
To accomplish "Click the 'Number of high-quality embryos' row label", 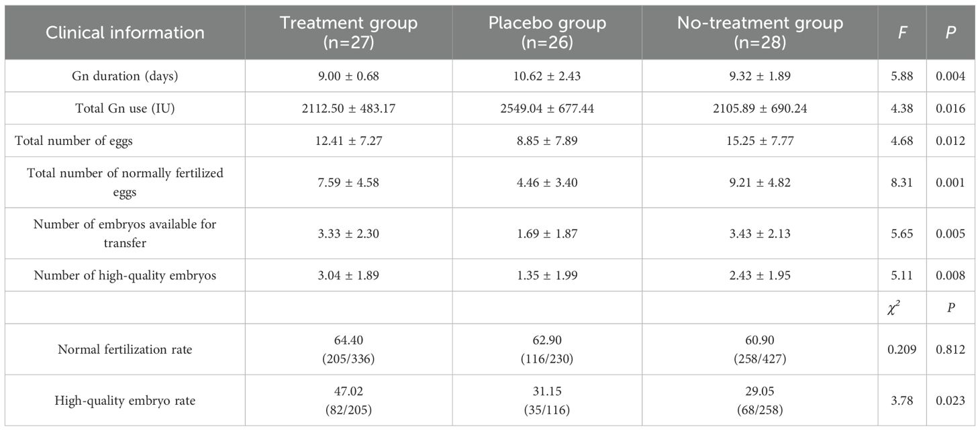I will click(x=126, y=275).
